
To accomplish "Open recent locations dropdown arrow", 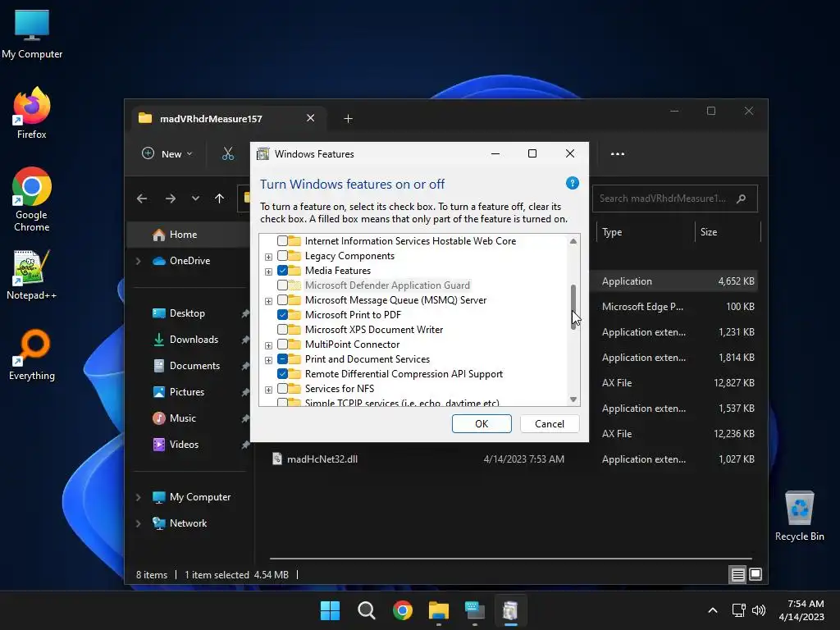I will [x=195, y=199].
